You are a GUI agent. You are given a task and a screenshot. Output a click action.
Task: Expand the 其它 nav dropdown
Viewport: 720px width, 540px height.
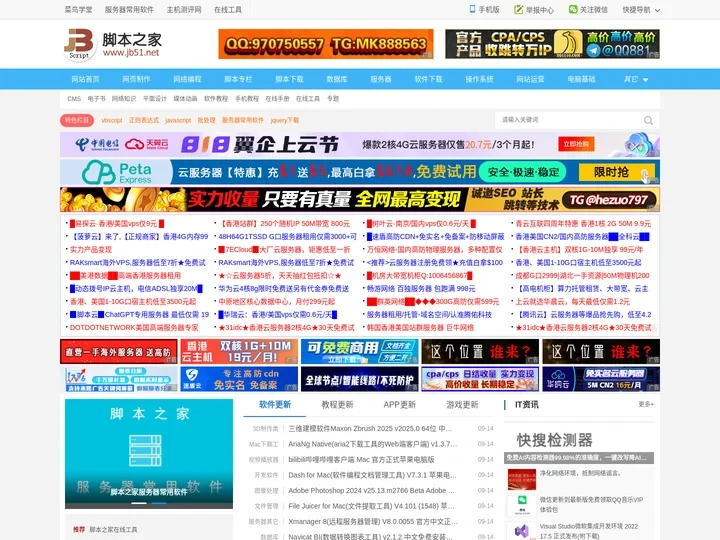click(636, 79)
